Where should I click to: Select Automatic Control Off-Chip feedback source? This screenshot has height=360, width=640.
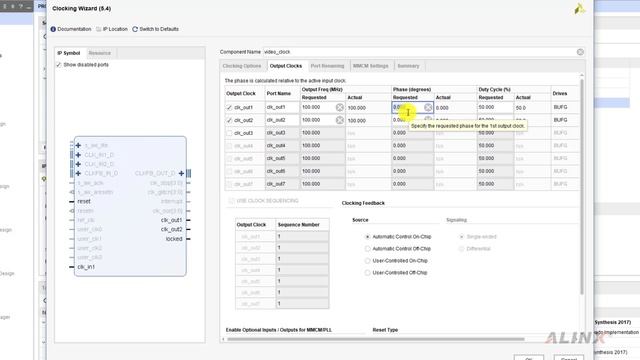[367, 249]
